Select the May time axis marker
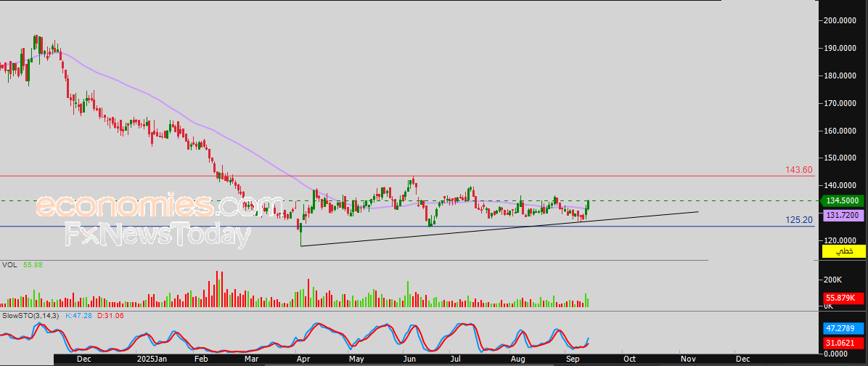868x366 pixels. pos(356,359)
